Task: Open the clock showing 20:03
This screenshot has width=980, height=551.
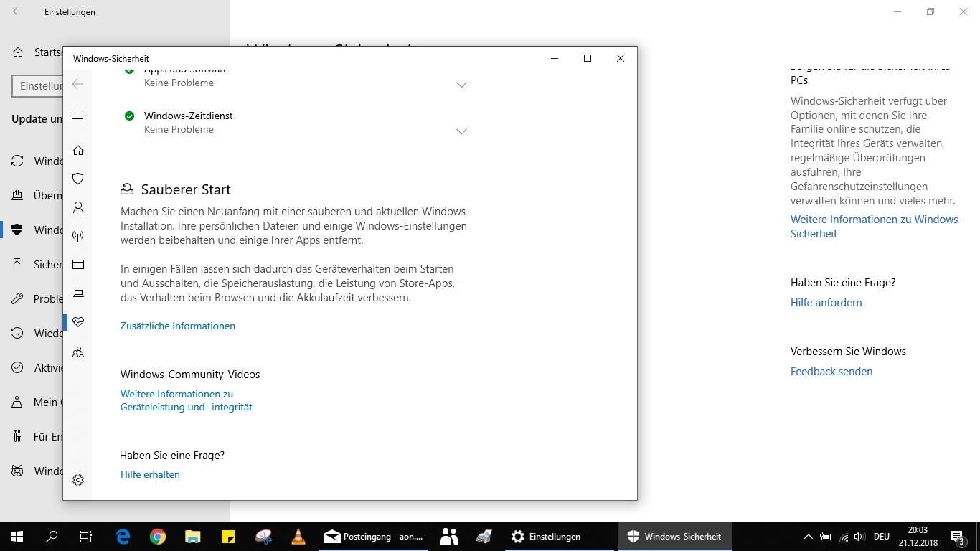Action: (x=918, y=537)
